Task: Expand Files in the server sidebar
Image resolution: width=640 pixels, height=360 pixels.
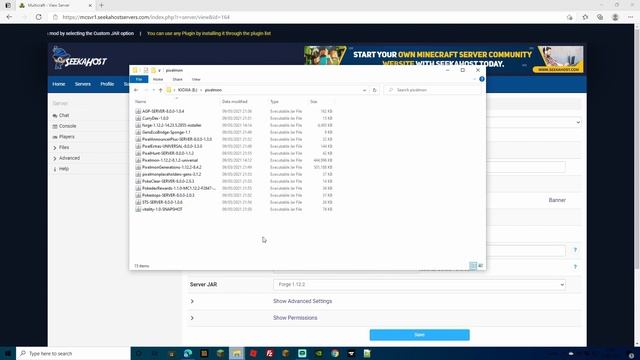Action: 64,147
